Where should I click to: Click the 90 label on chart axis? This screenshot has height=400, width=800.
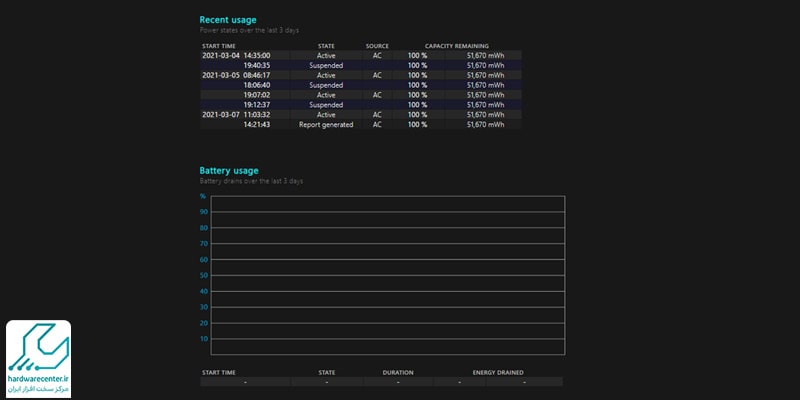pos(204,212)
